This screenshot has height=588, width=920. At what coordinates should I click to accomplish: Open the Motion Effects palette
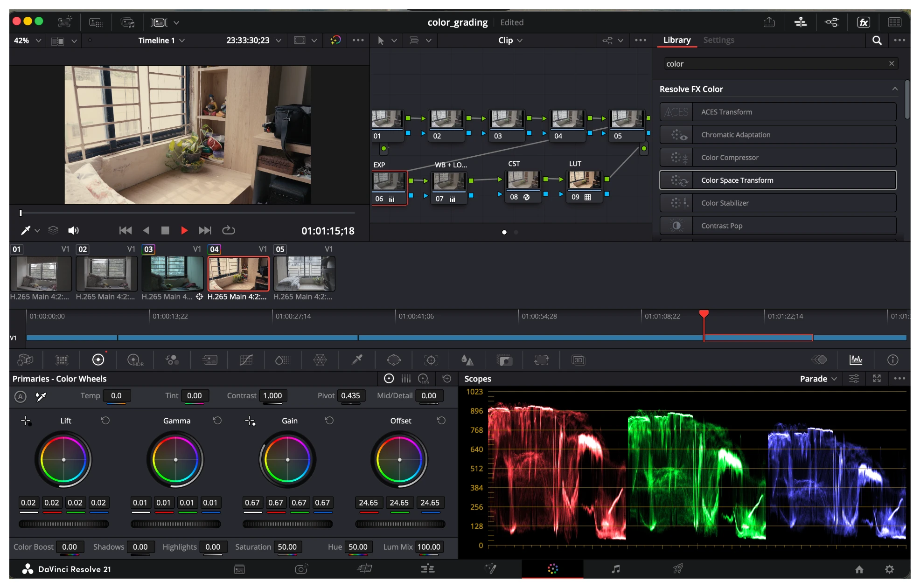tap(209, 360)
